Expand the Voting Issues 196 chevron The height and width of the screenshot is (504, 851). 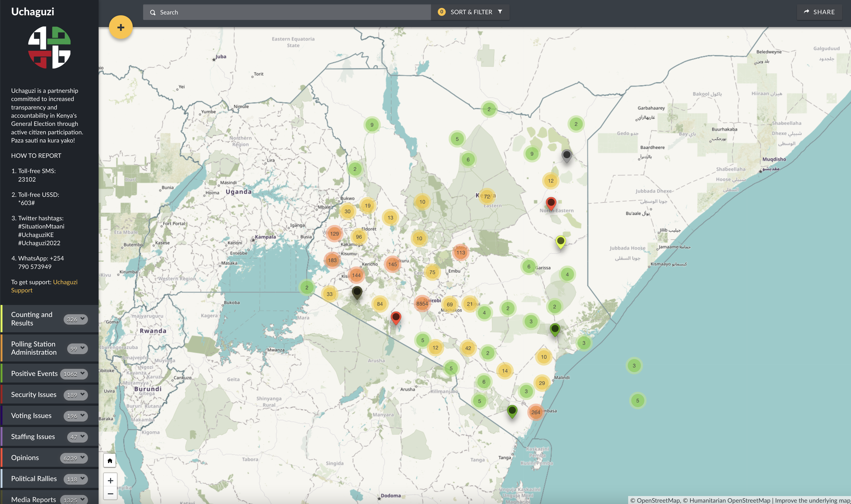point(82,415)
